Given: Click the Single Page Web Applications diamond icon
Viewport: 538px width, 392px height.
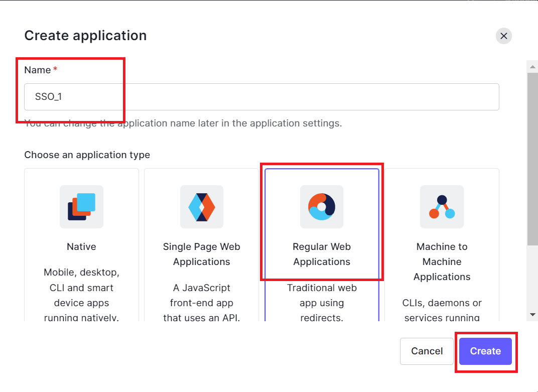Looking at the screenshot, I should [x=202, y=207].
